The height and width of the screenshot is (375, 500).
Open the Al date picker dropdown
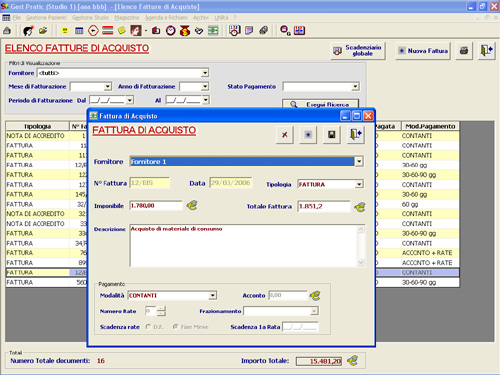(x=205, y=100)
